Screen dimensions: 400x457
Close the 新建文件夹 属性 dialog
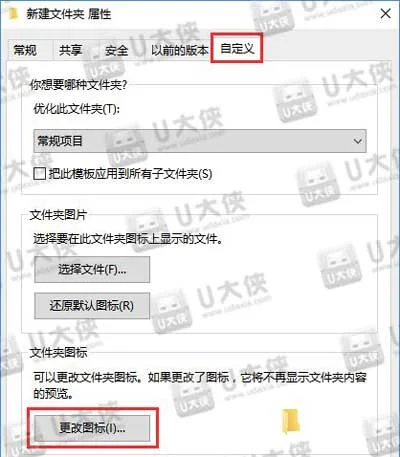(385, 14)
